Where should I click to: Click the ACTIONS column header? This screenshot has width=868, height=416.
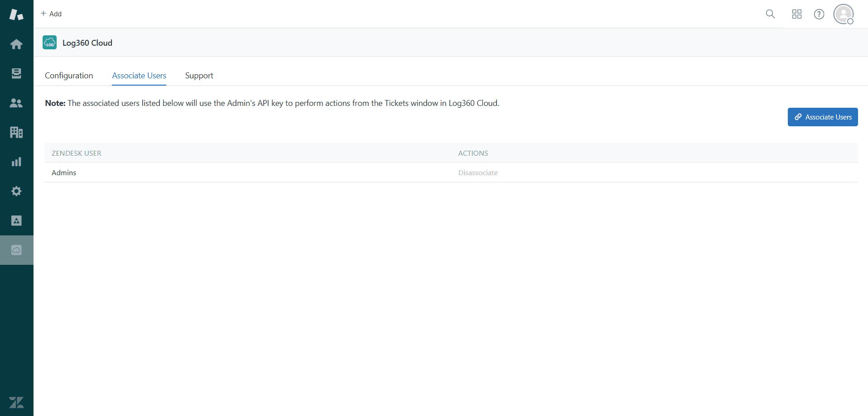(473, 153)
